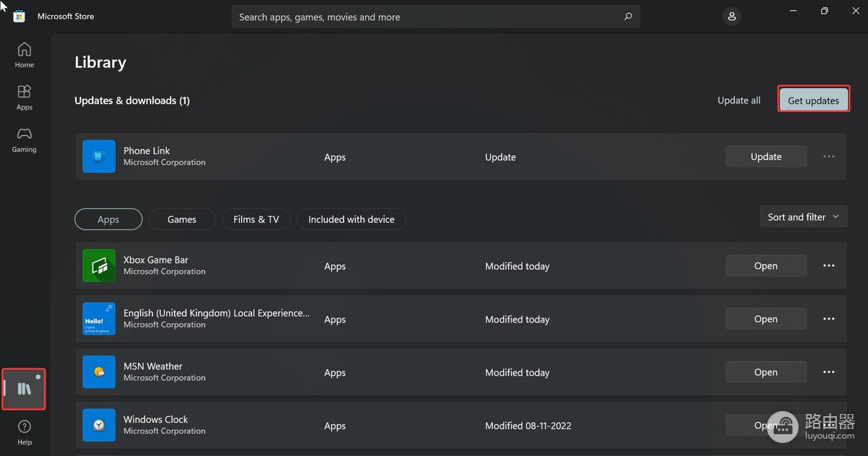Open Help in the sidebar
The image size is (868, 456).
click(24, 432)
